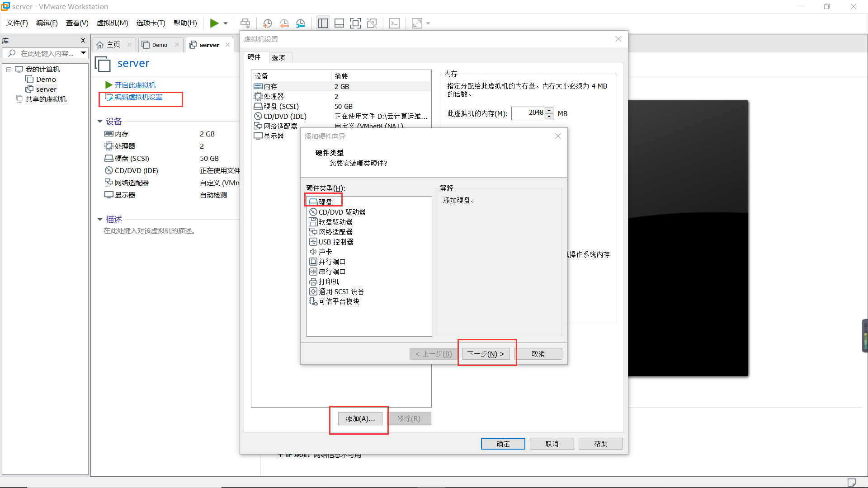
Task: Open the console view toolbar icon
Action: (x=394, y=23)
